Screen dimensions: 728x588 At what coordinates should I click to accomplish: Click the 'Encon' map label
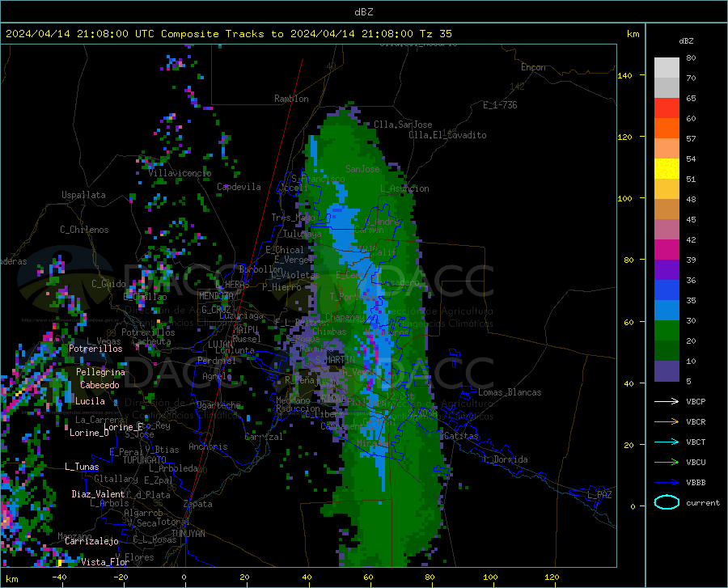pos(533,67)
